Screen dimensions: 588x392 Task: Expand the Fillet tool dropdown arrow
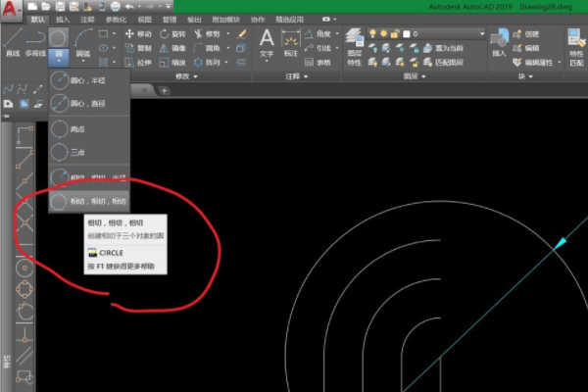pyautogui.click(x=227, y=48)
